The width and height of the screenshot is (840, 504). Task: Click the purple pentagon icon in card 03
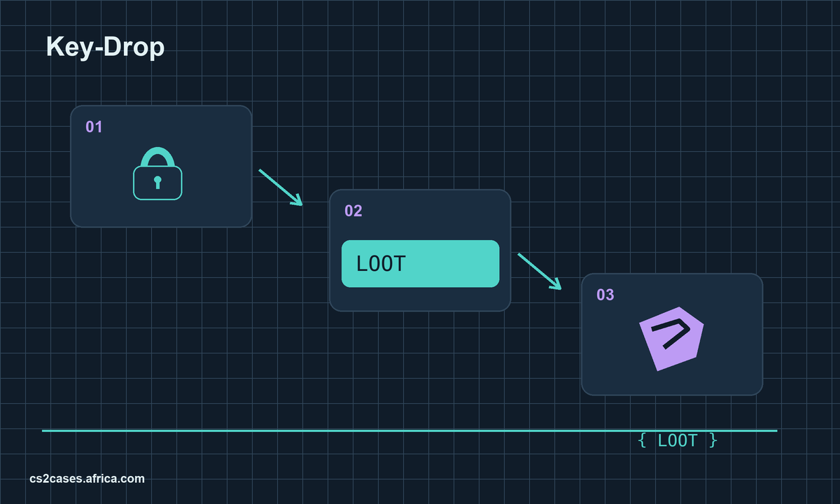[x=671, y=338]
